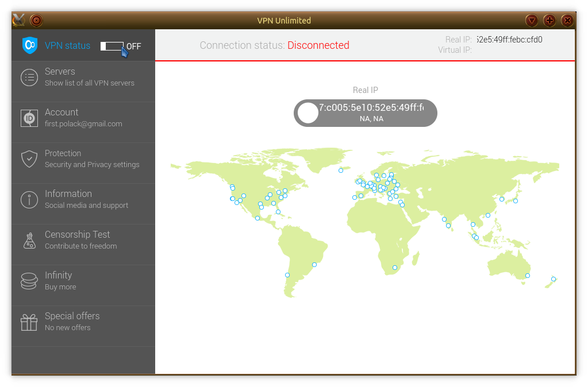Select the South Africa server dot
The width and height of the screenshot is (588, 387).
[395, 268]
